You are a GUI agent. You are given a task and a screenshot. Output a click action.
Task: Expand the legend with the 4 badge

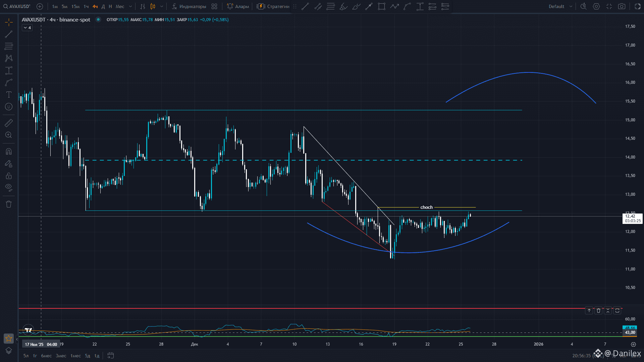26,27
